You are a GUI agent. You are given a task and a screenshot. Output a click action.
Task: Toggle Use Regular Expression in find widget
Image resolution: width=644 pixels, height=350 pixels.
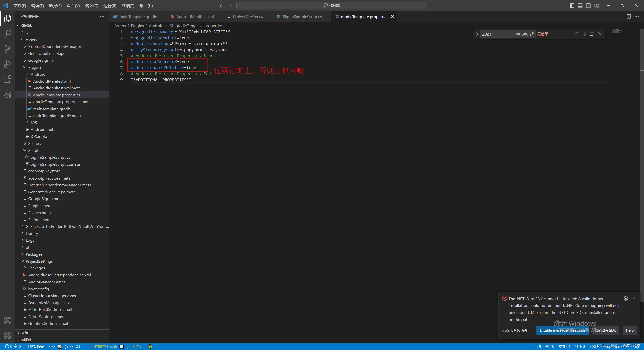[x=532, y=34]
